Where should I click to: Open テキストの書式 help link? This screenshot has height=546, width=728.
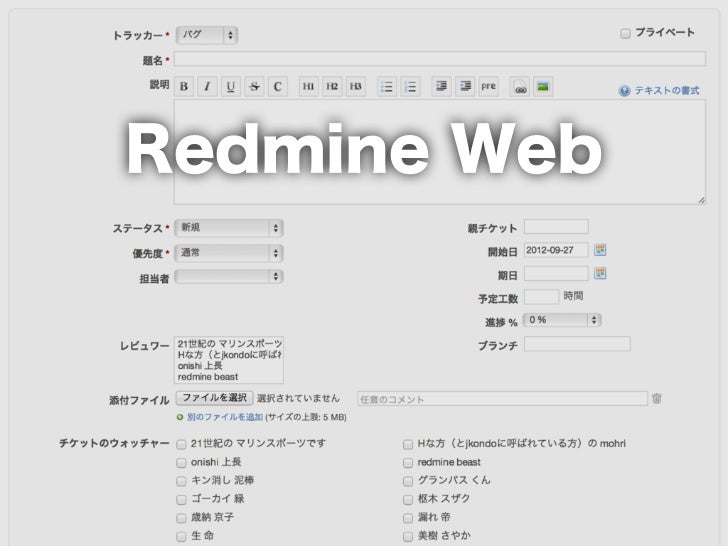[667, 91]
